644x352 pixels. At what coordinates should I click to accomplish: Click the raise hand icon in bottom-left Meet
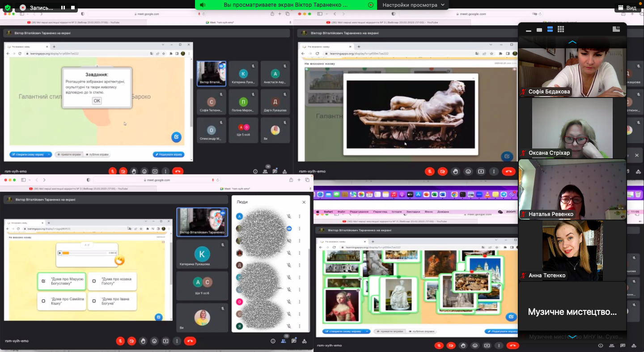click(143, 341)
